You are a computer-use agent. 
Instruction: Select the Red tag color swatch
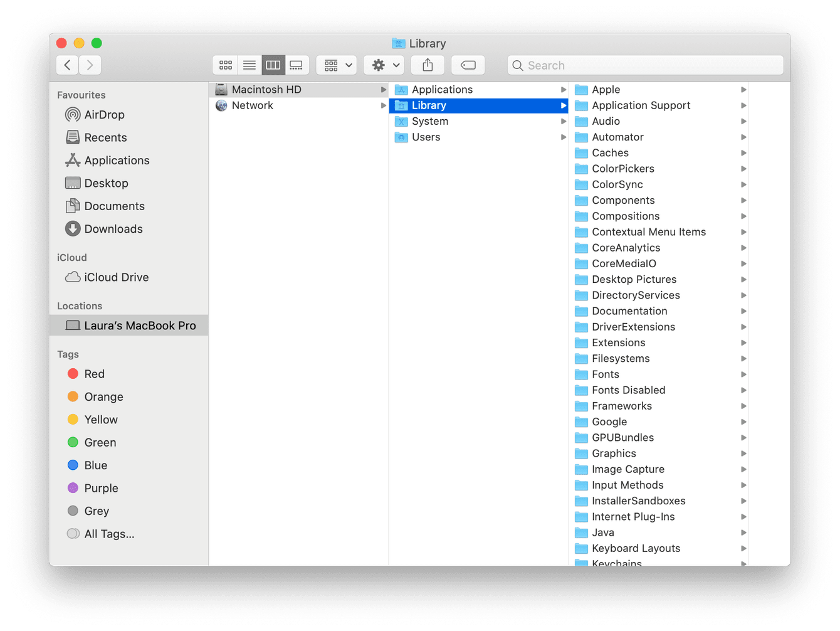(72, 373)
